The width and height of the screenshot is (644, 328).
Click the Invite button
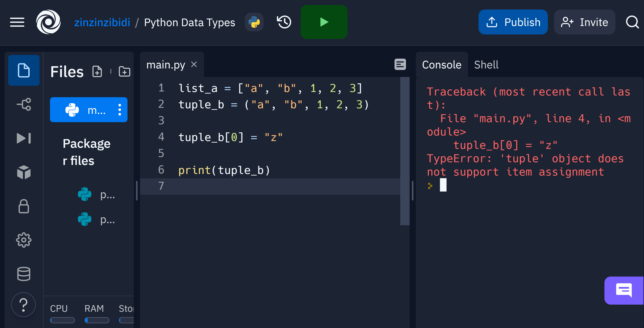pyautogui.click(x=584, y=22)
